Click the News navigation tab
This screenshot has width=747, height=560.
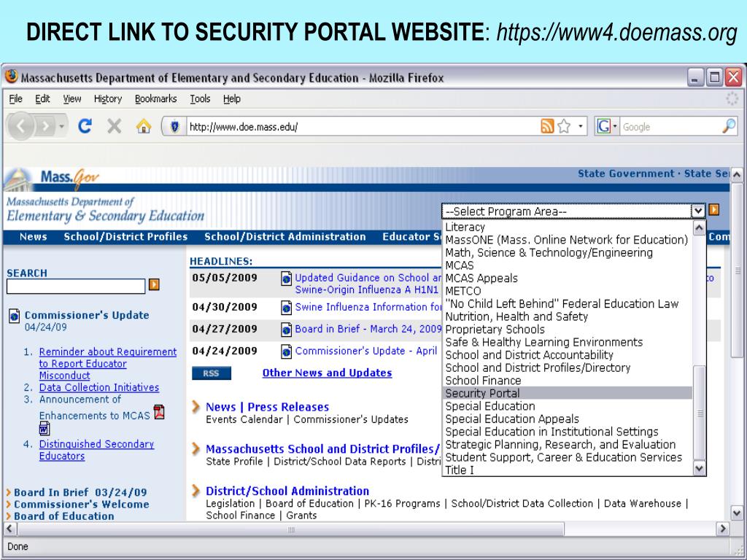(x=34, y=237)
